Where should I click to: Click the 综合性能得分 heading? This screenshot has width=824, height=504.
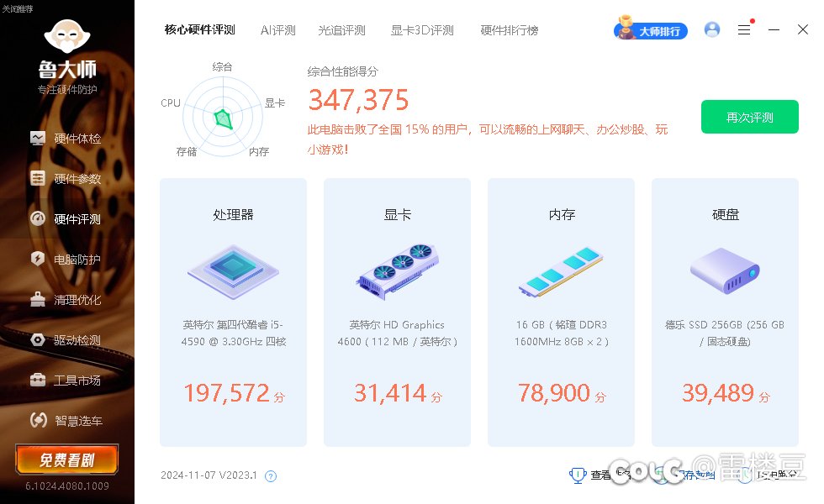click(343, 71)
